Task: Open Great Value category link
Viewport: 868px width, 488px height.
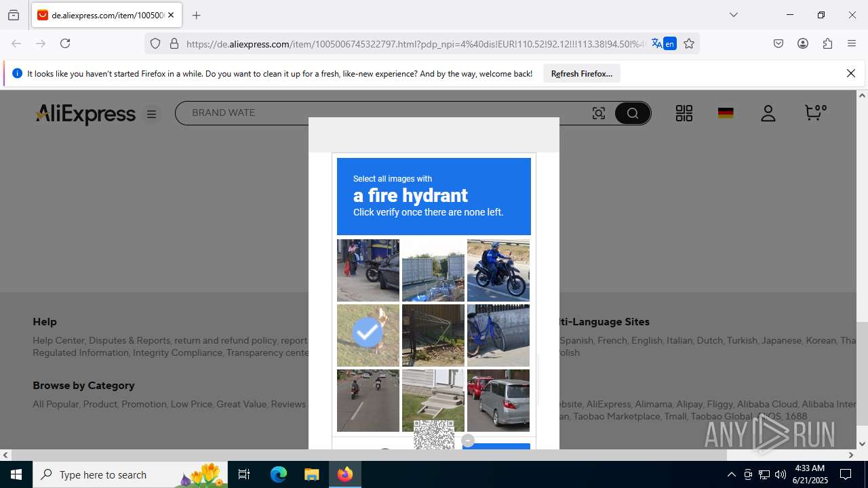Action: point(241,404)
